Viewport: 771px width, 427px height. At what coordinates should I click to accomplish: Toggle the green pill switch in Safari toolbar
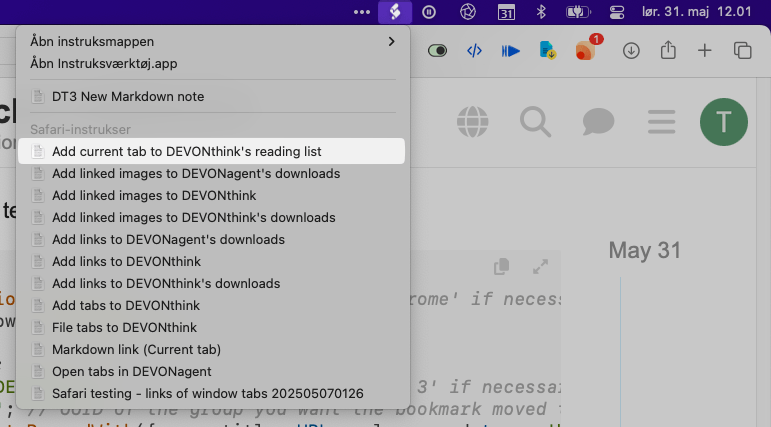(x=437, y=51)
